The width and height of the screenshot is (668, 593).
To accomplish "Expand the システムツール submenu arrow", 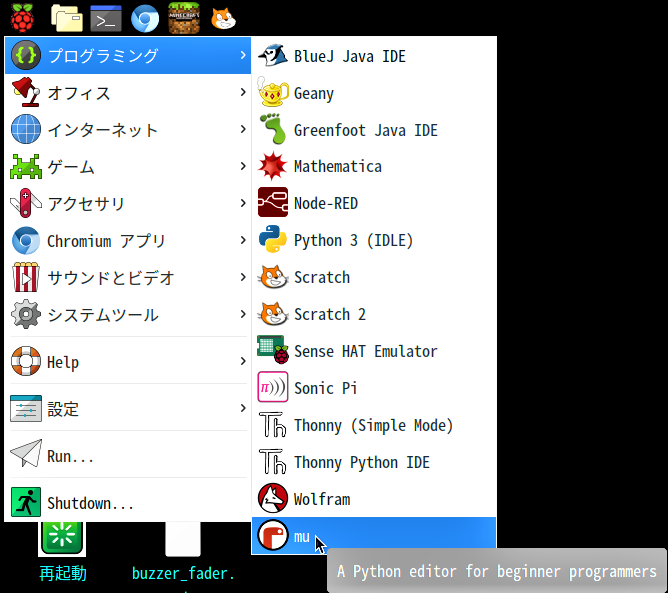I will tap(243, 314).
